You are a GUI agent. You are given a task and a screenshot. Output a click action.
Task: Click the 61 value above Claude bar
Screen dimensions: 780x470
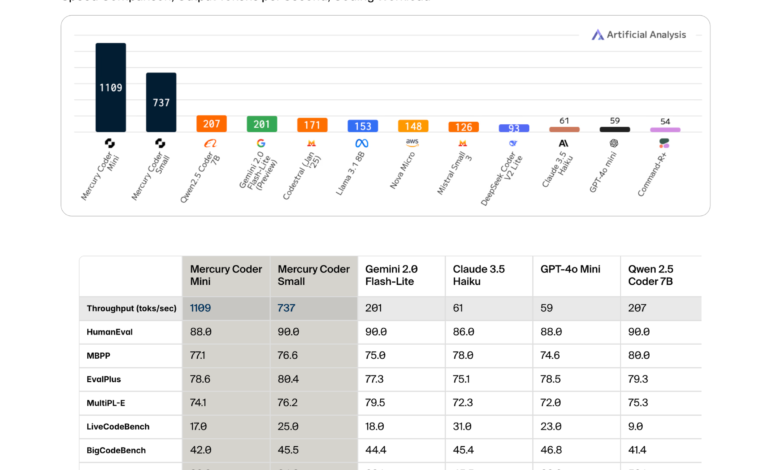(x=564, y=121)
